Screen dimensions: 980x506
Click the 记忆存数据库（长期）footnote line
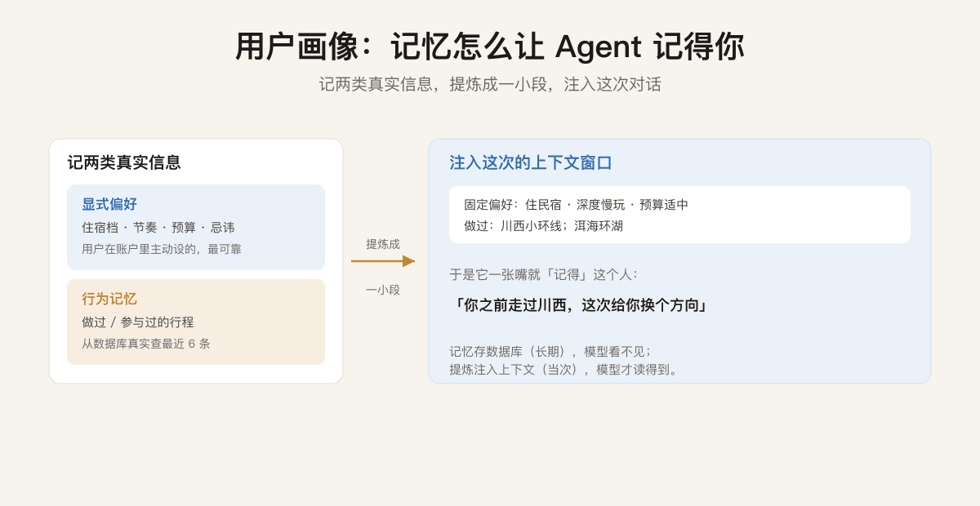[x=550, y=351]
